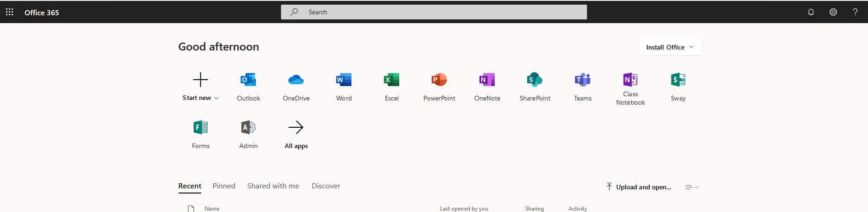Open the Outlook app
The image size is (868, 212).
[x=249, y=87]
